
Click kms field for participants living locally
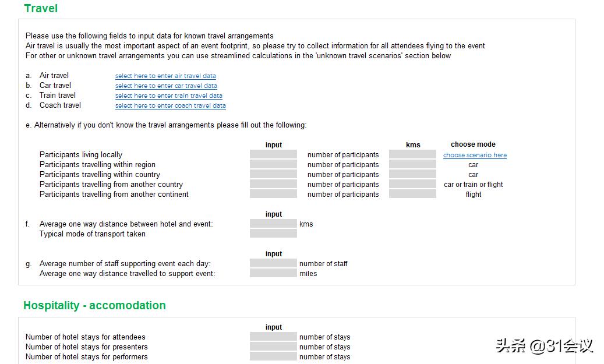click(412, 154)
